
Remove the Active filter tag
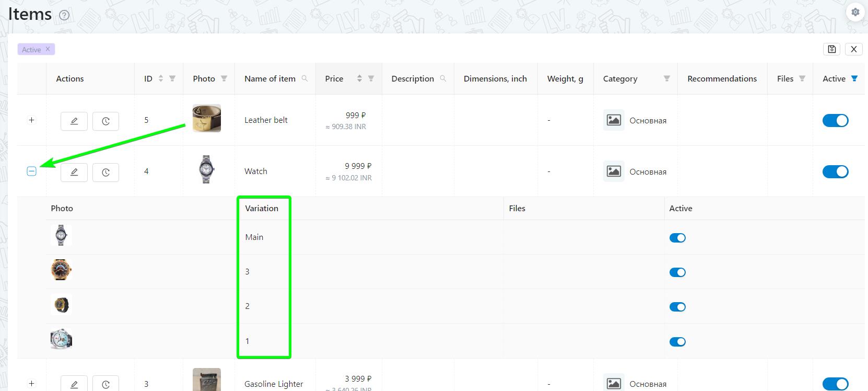coord(48,49)
